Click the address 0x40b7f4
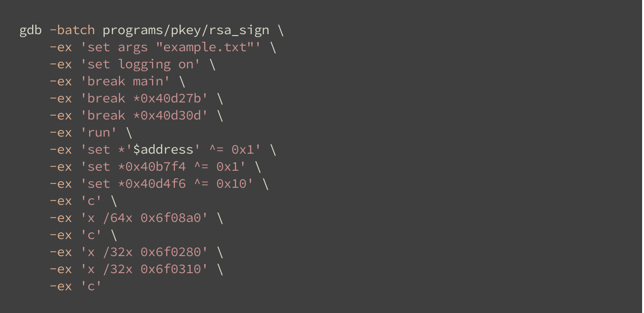 (x=152, y=167)
